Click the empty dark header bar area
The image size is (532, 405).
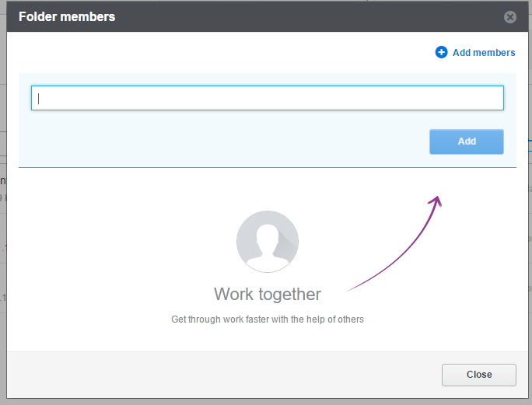(x=306, y=16)
